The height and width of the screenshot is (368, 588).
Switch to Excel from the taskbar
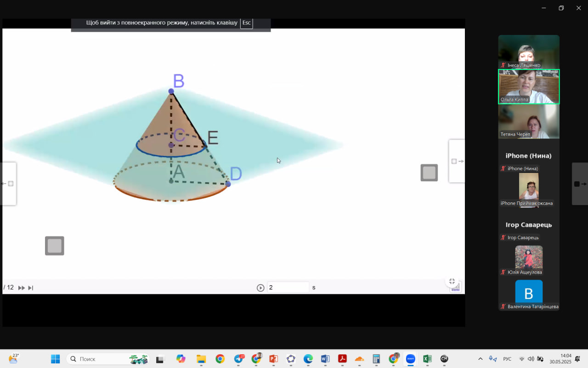point(427,359)
